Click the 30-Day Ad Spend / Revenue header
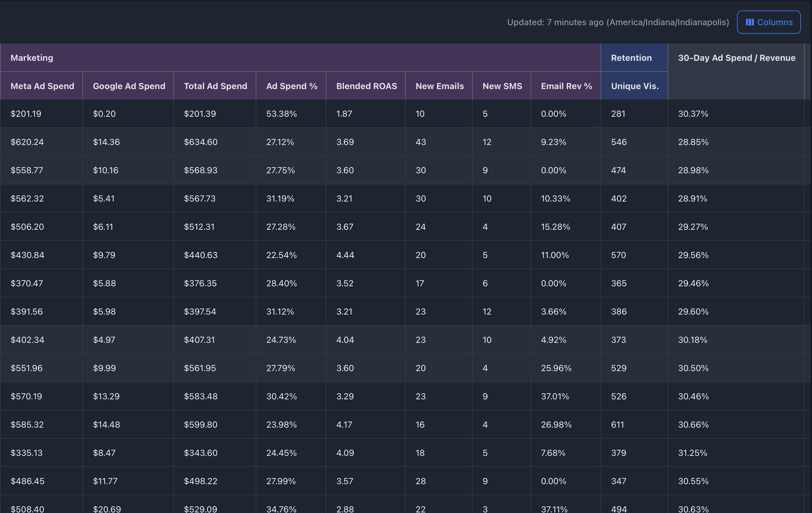 point(736,58)
